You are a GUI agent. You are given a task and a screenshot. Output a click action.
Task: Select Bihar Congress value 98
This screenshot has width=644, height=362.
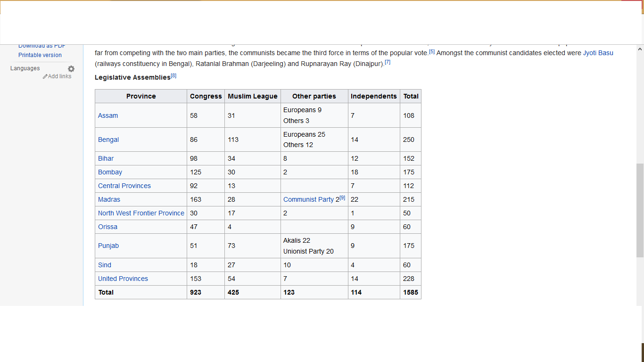pos(206,158)
